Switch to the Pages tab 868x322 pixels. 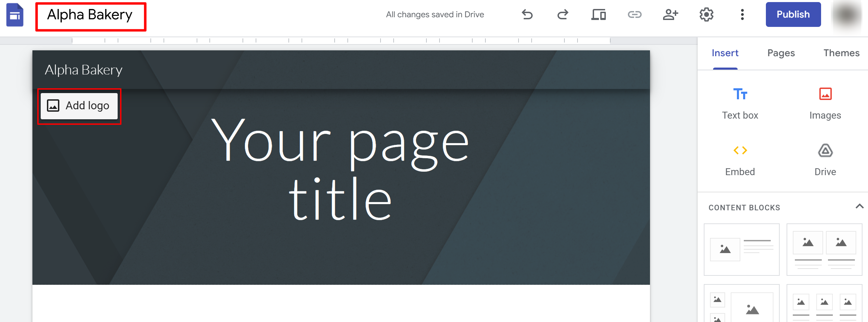point(781,53)
